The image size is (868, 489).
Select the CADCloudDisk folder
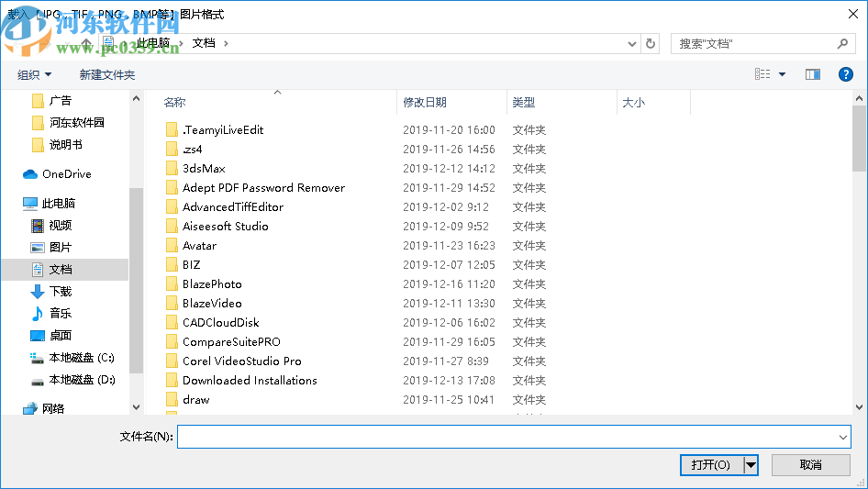point(213,323)
